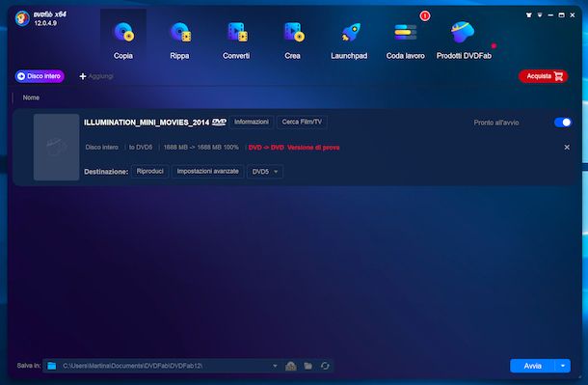The image size is (588, 385).
Task: Open the Launchpad tab
Action: 349,41
